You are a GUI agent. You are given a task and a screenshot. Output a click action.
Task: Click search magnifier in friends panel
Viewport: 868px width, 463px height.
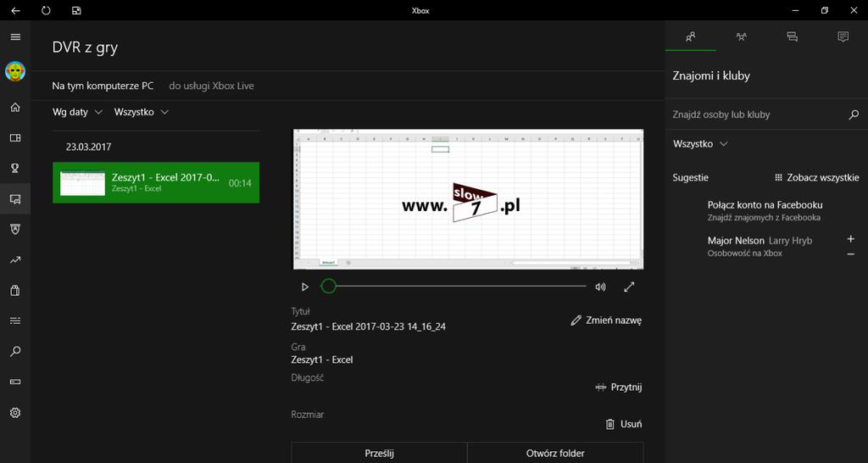854,114
